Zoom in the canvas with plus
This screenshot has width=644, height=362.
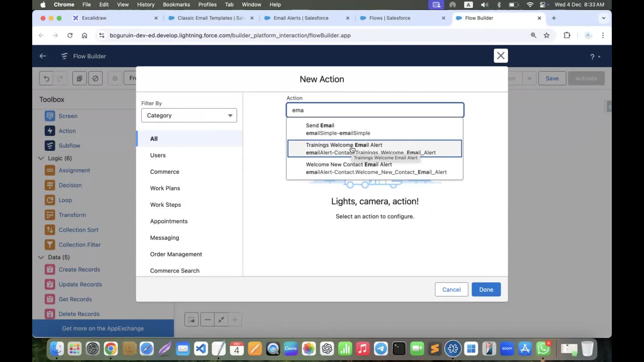pos(235,320)
